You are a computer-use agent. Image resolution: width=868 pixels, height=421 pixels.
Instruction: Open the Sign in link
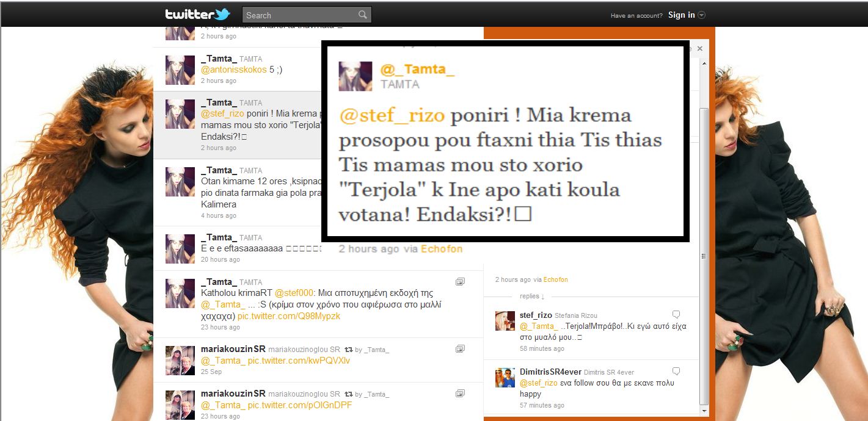(x=681, y=15)
